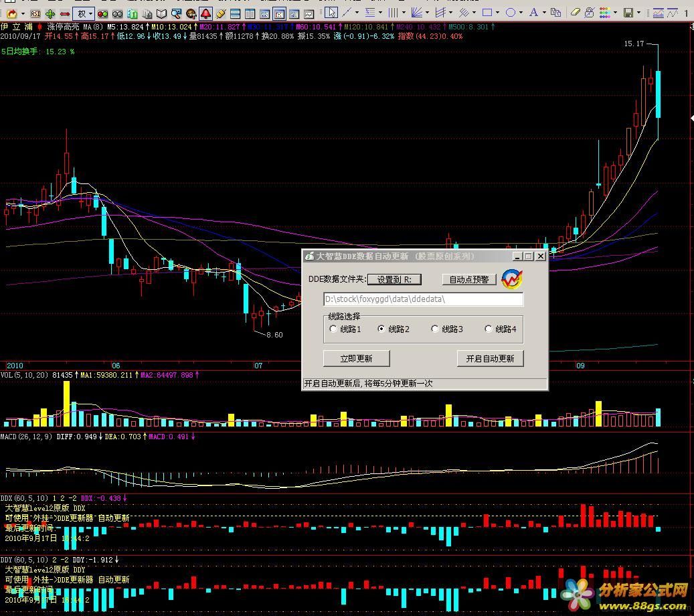Click the 开启自动更新 button

pos(490,358)
